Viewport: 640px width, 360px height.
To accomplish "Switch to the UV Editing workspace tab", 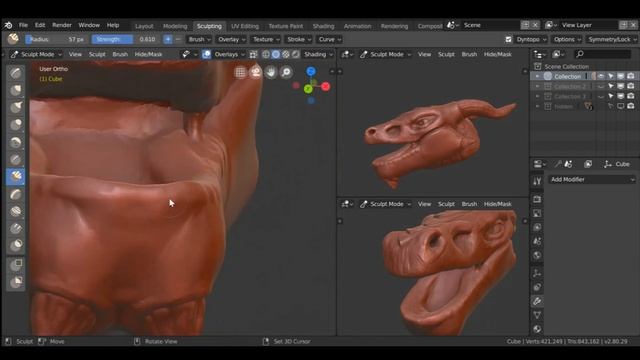I will 244,26.
